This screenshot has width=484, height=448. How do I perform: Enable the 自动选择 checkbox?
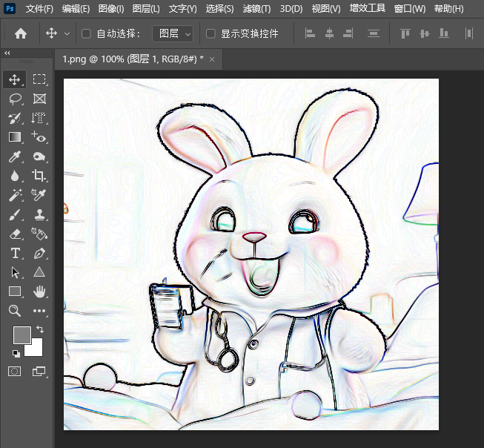tap(86, 33)
